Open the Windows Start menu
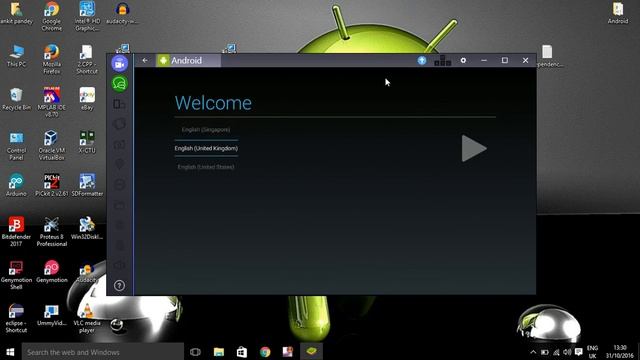Image resolution: width=640 pixels, height=360 pixels. tap(10, 352)
